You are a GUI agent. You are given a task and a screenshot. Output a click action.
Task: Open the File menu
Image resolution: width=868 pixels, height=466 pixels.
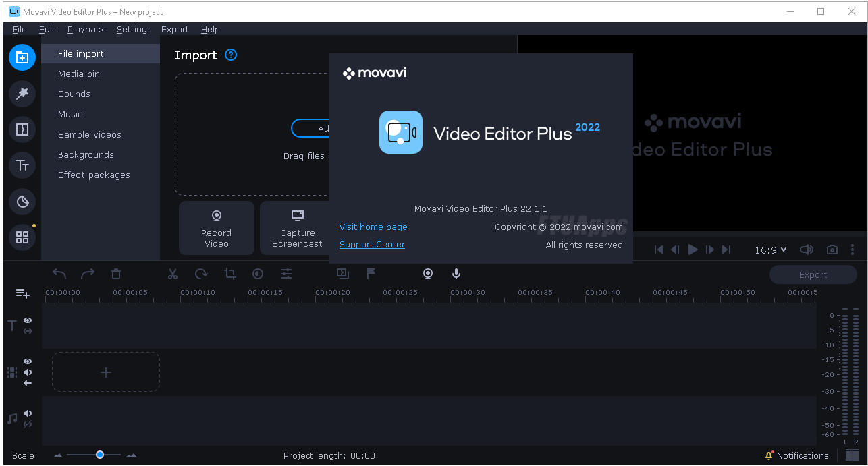[20, 29]
